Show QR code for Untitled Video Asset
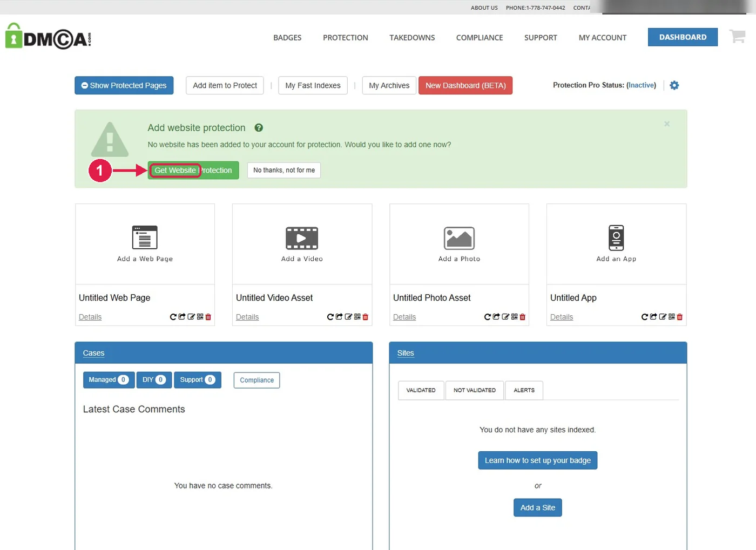The height and width of the screenshot is (550, 756). pos(357,317)
